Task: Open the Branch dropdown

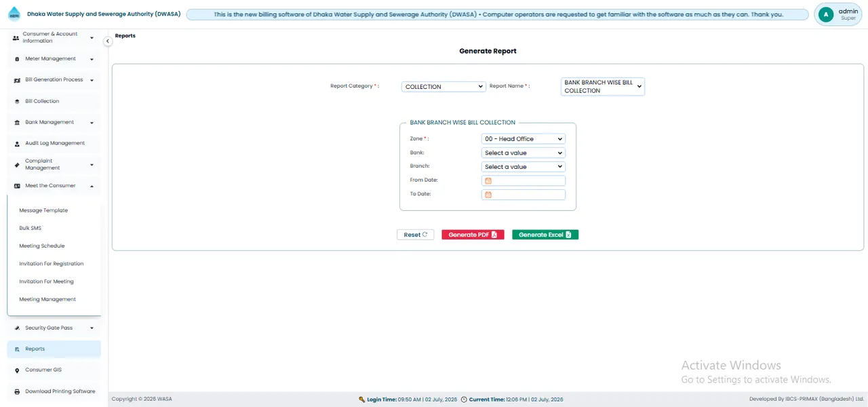Action: 523,167
